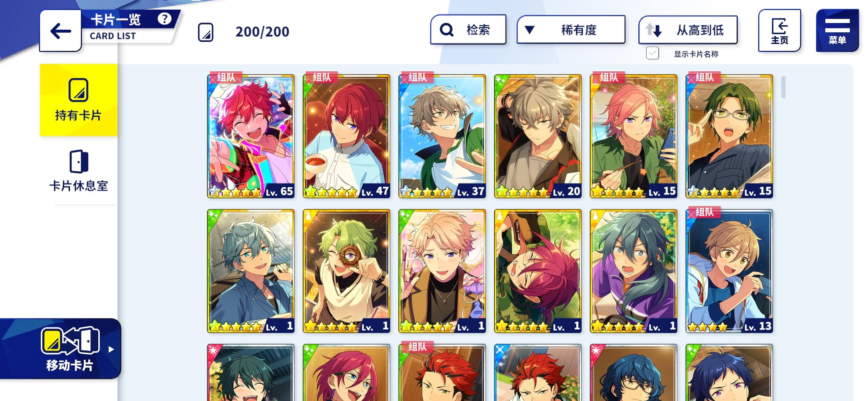868x401 pixels.
Task: Expand the 移动卡片 arrow triangle
Action: coord(111,349)
